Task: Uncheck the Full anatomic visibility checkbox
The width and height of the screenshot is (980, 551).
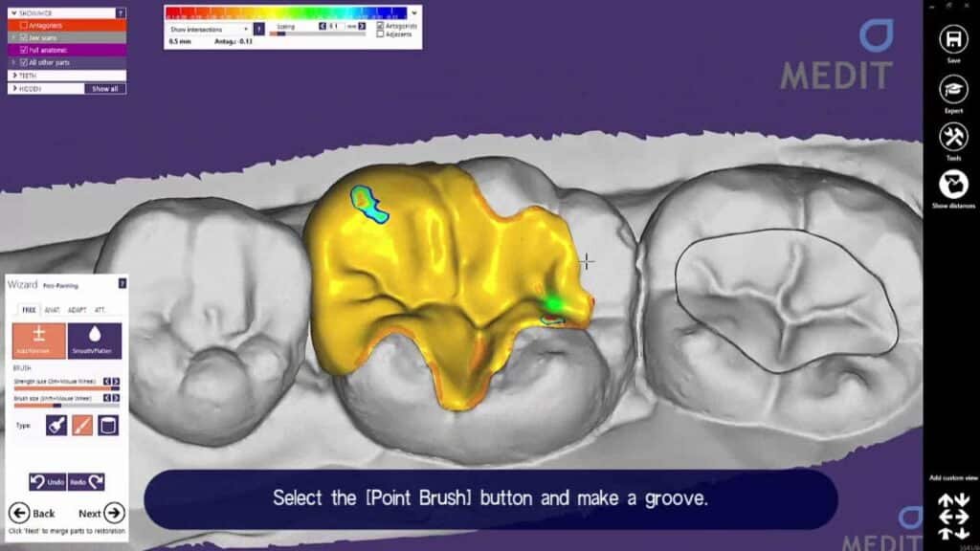Action: [x=24, y=50]
